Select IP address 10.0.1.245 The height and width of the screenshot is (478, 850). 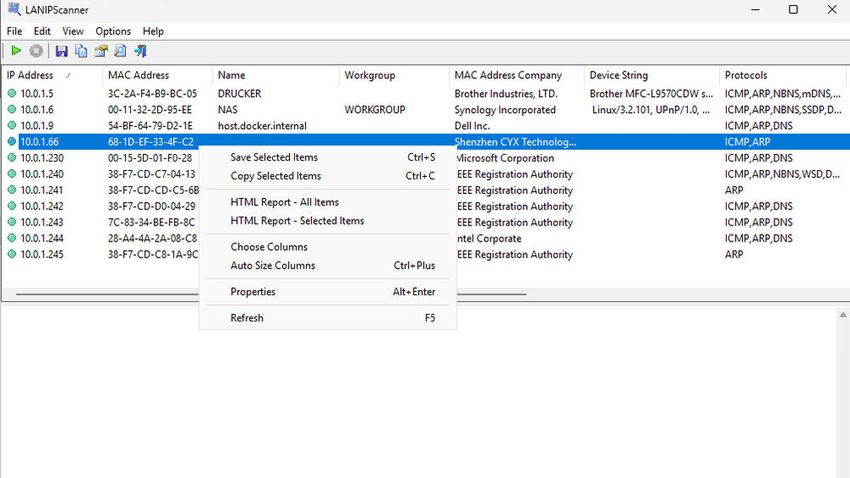pyautogui.click(x=42, y=254)
